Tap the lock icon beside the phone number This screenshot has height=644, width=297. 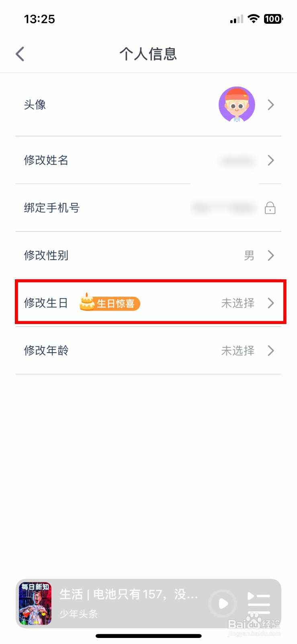click(270, 208)
